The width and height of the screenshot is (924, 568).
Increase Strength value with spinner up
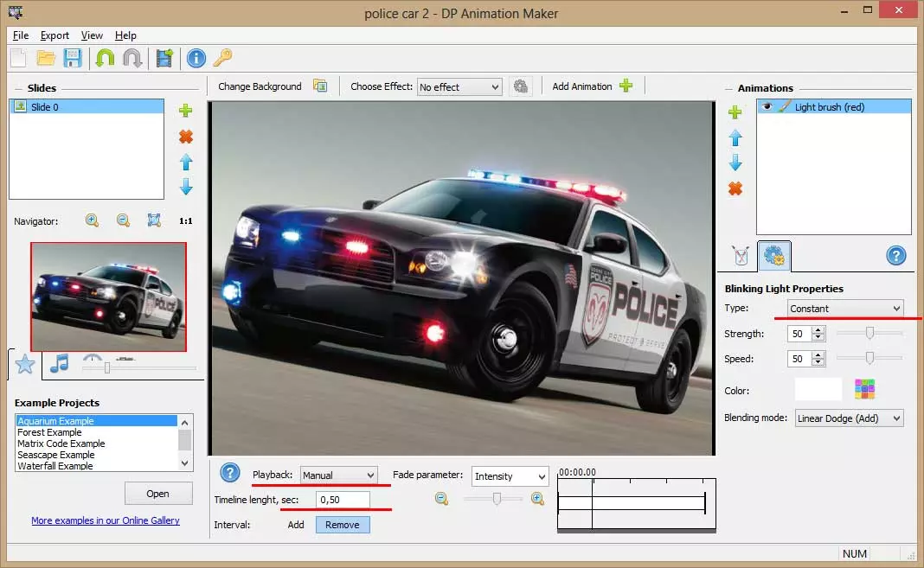coord(818,330)
